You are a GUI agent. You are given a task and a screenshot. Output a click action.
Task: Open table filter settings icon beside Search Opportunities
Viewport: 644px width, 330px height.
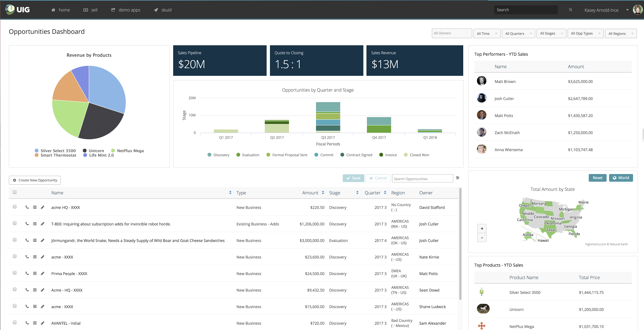click(x=458, y=178)
